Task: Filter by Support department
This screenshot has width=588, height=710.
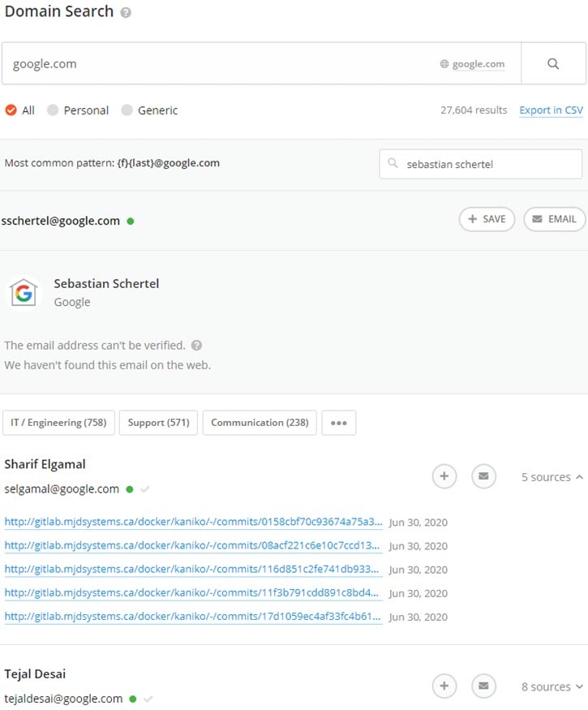Action: pos(158,423)
